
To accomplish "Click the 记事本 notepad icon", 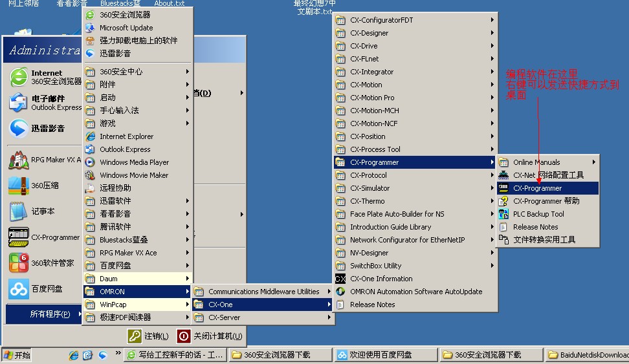I will [x=18, y=211].
